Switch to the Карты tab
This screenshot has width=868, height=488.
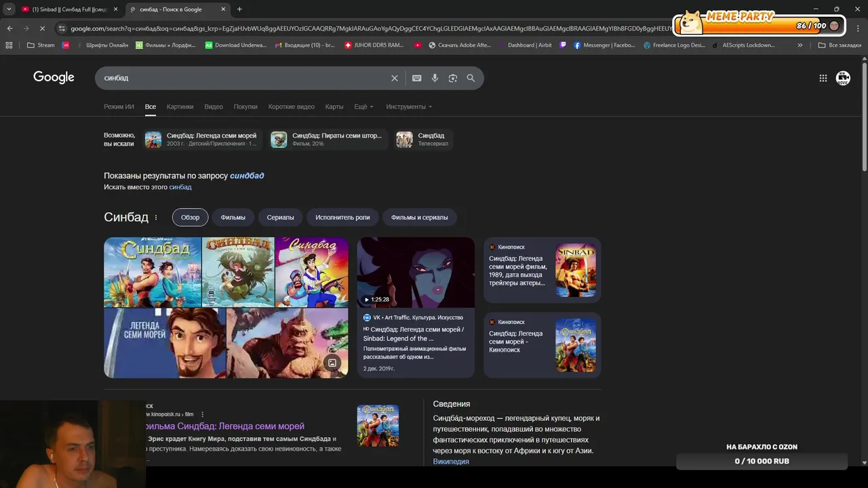pyautogui.click(x=334, y=106)
